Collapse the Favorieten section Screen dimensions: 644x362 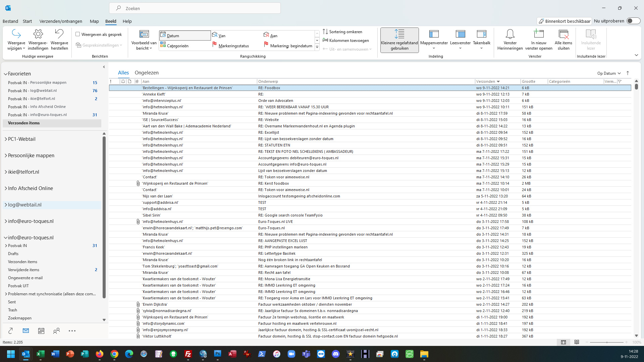point(6,74)
